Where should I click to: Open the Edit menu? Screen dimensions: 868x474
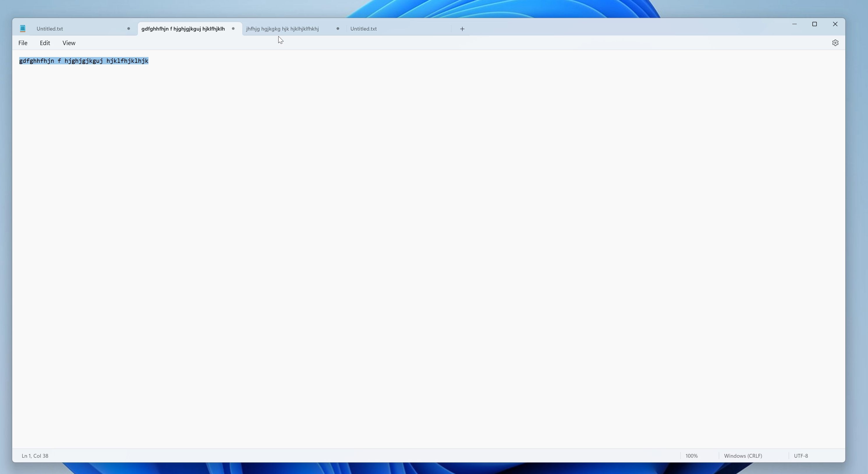coord(45,43)
